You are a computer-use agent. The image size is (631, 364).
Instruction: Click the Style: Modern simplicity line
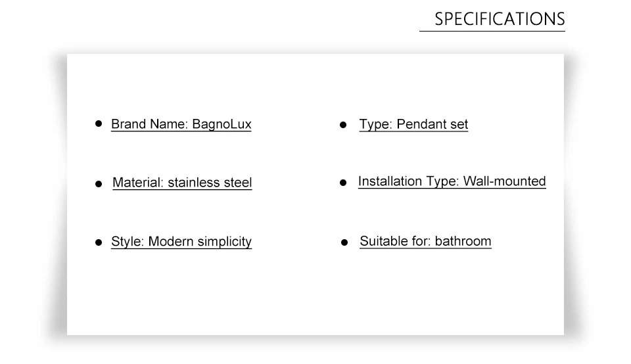click(181, 242)
